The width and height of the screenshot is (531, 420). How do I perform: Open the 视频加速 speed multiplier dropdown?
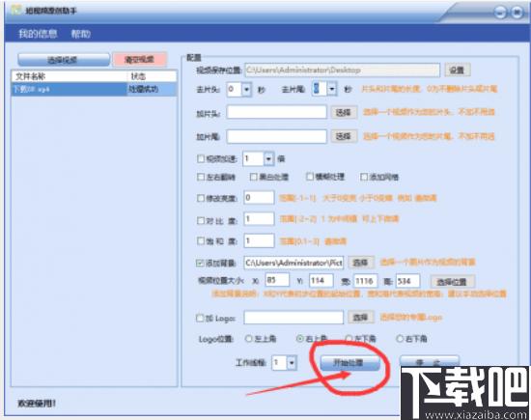pos(268,158)
